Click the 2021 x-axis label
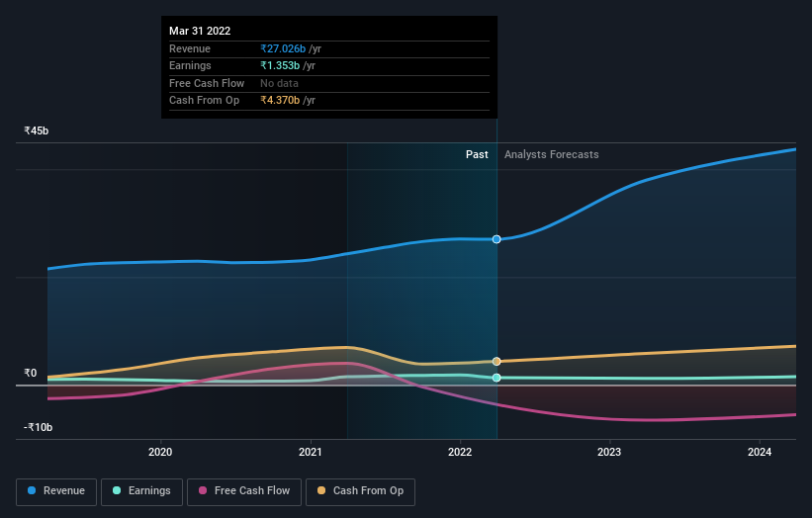The width and height of the screenshot is (812, 518). (x=311, y=453)
